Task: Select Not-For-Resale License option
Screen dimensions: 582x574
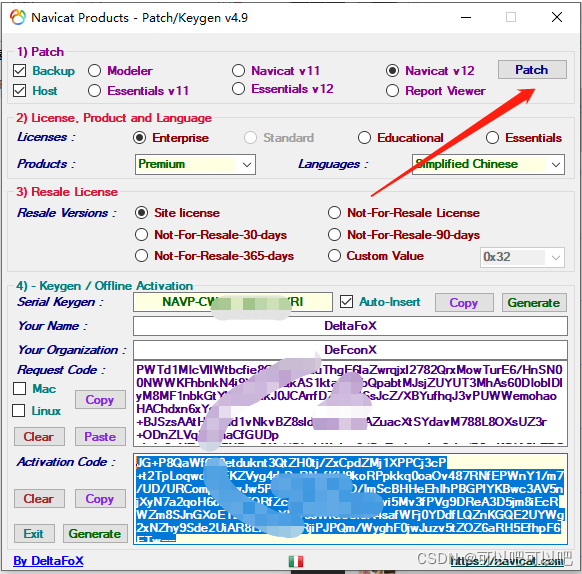Action: 334,213
